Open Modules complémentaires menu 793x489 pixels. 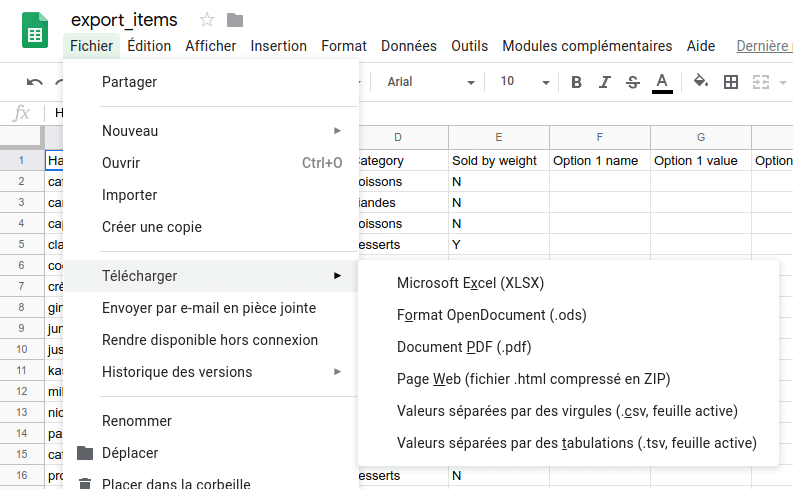pos(587,46)
